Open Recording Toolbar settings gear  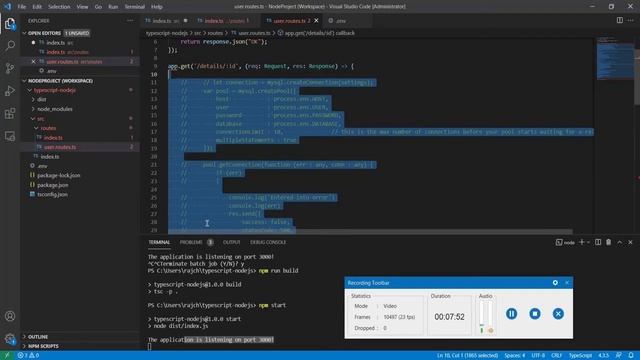pyautogui.click(x=555, y=282)
